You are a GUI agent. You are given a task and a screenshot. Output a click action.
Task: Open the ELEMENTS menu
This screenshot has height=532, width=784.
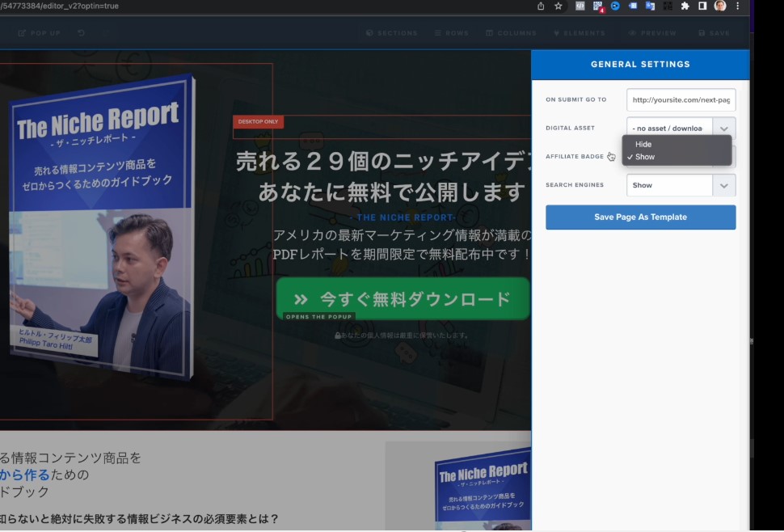(x=580, y=33)
